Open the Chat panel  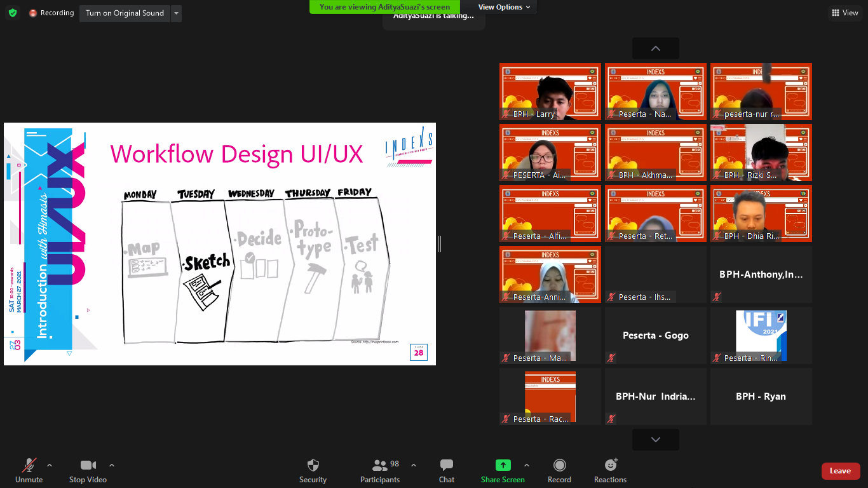click(447, 471)
